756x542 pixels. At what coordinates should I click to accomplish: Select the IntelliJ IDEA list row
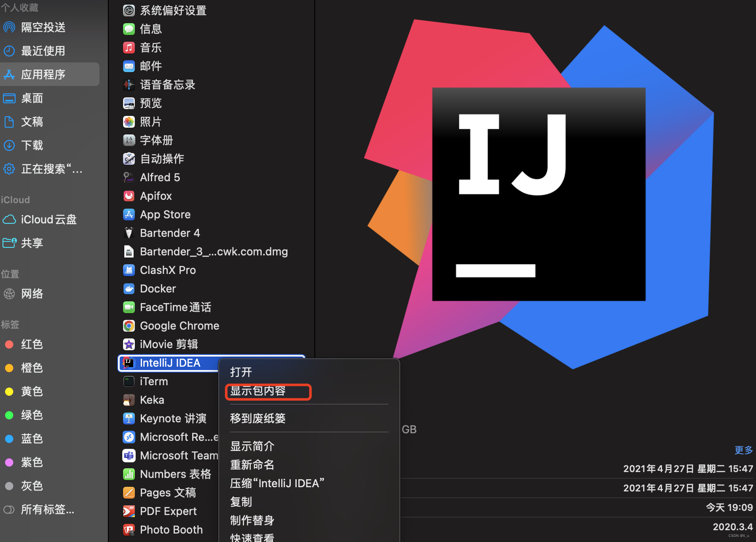click(x=211, y=363)
